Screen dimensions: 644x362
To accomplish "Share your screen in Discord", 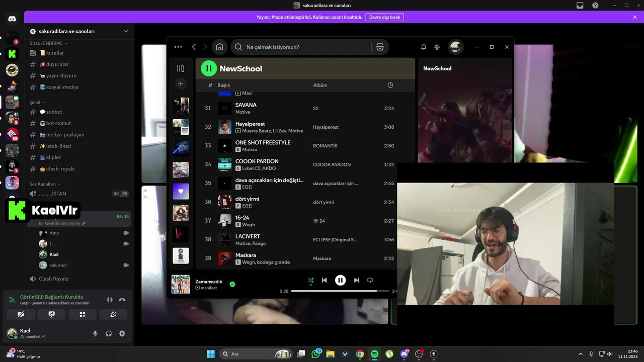I will tap(51, 314).
